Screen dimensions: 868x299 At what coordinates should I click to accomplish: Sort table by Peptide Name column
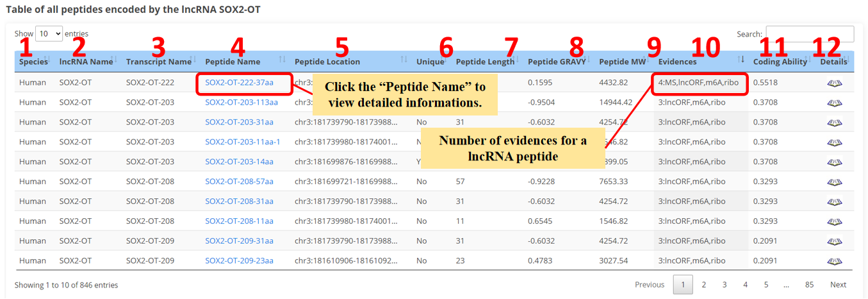[x=233, y=62]
